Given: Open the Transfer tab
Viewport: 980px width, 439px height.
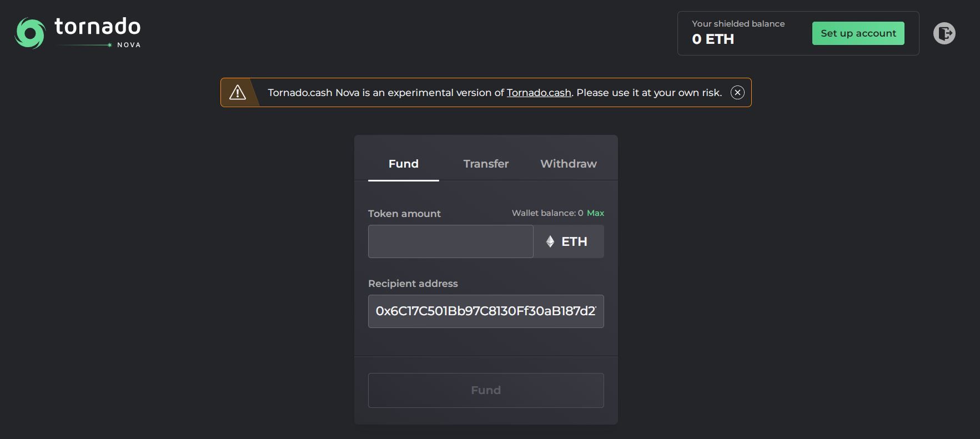Looking at the screenshot, I should point(486,164).
